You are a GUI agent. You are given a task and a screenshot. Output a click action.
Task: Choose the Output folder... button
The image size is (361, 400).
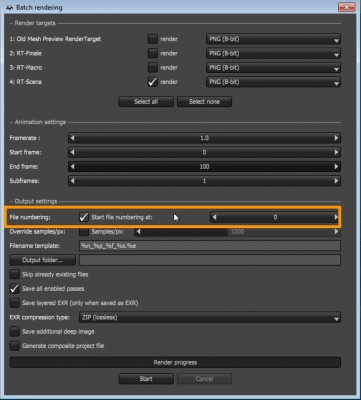tap(43, 260)
